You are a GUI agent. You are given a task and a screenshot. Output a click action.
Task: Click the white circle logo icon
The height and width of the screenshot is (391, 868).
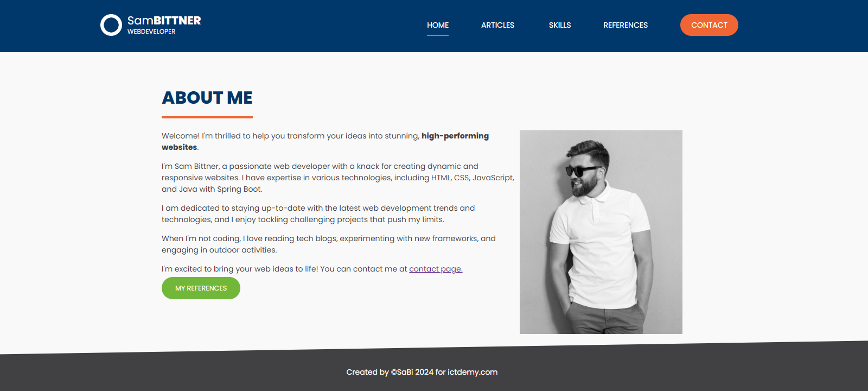(111, 25)
